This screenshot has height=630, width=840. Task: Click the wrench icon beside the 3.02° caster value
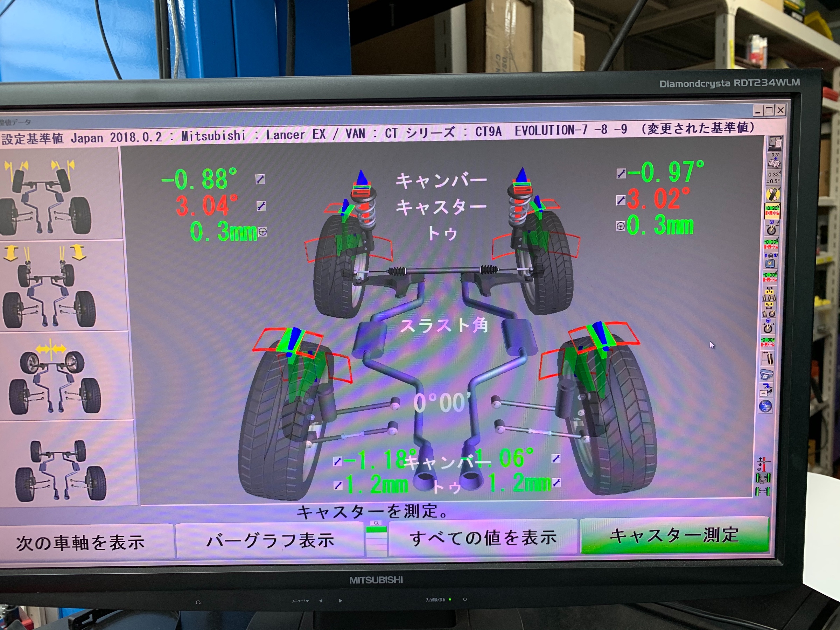coord(621,200)
